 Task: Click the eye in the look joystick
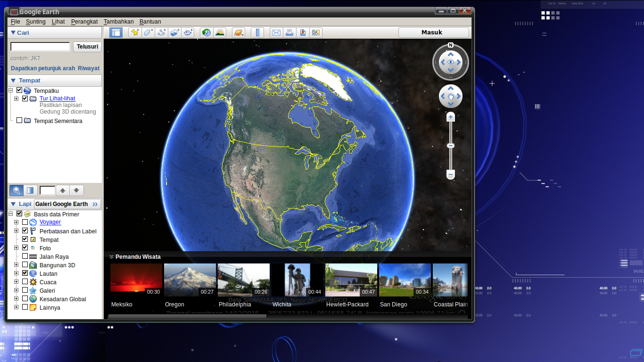click(451, 62)
